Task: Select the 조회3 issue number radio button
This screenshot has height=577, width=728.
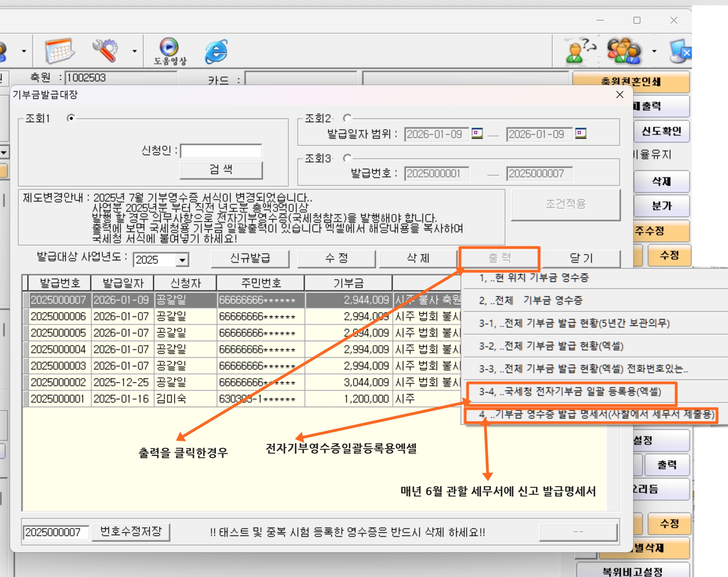Action: pos(347,158)
